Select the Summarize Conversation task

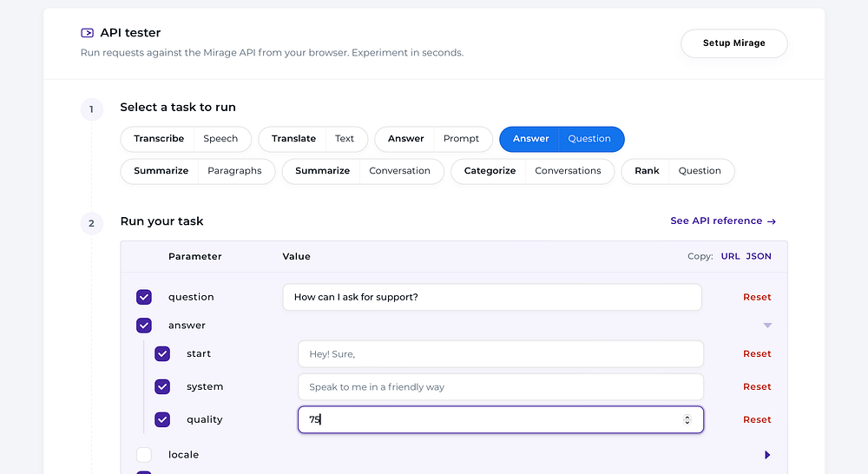pyautogui.click(x=363, y=171)
